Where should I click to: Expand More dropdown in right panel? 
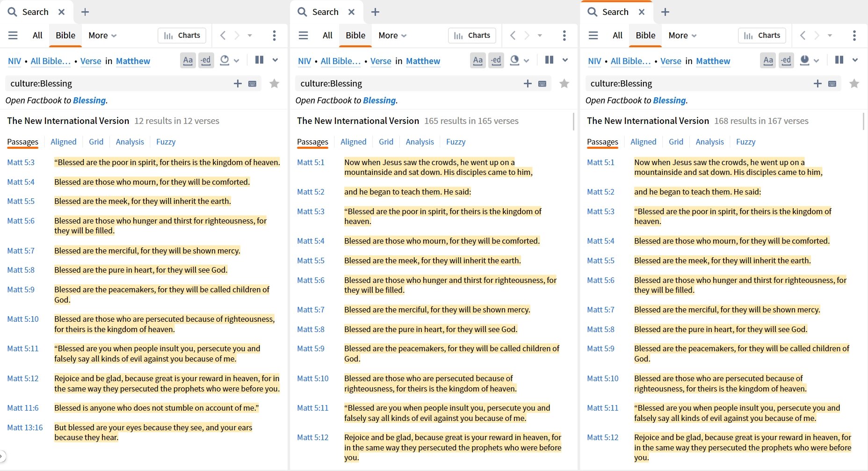click(682, 36)
